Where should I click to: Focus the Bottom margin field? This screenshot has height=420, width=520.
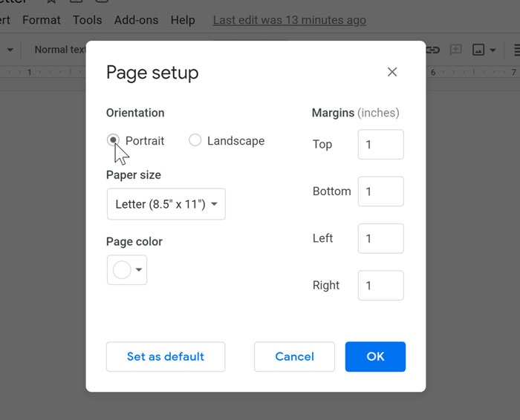(x=380, y=191)
